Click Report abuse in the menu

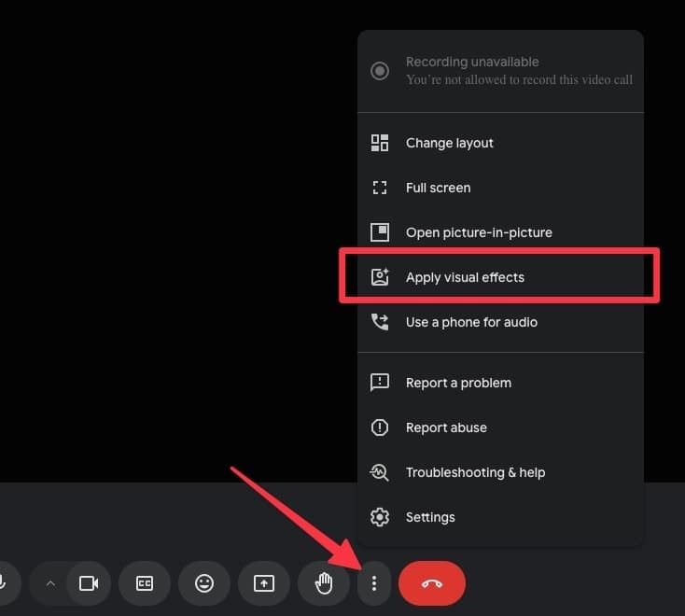(500, 427)
